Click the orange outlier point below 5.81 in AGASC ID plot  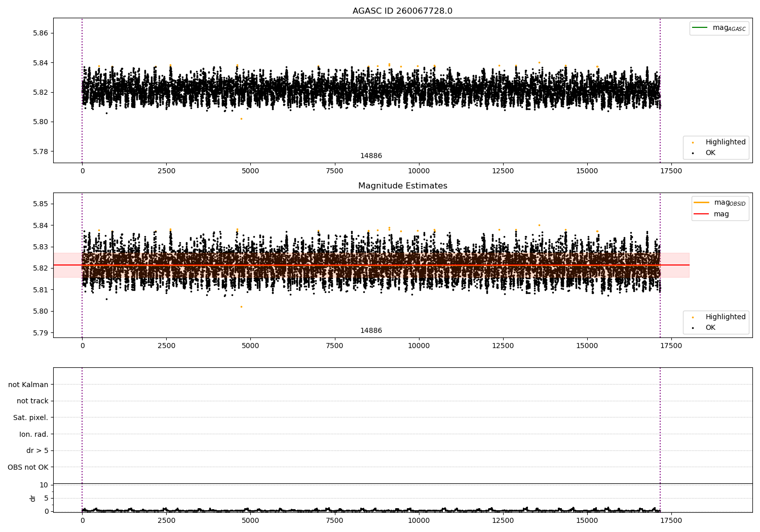pos(241,119)
